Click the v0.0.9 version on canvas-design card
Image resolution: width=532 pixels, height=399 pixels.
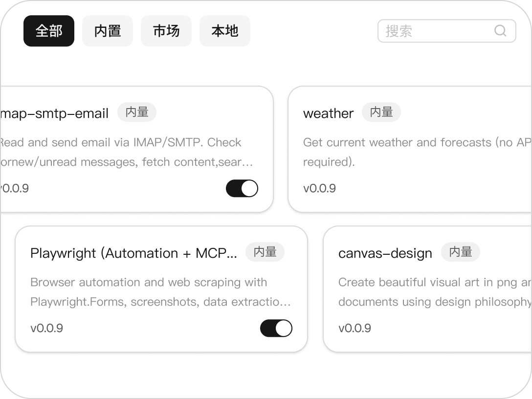355,328
